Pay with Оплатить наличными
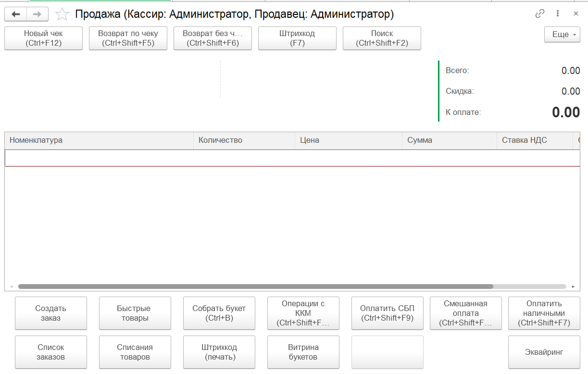 click(x=544, y=313)
